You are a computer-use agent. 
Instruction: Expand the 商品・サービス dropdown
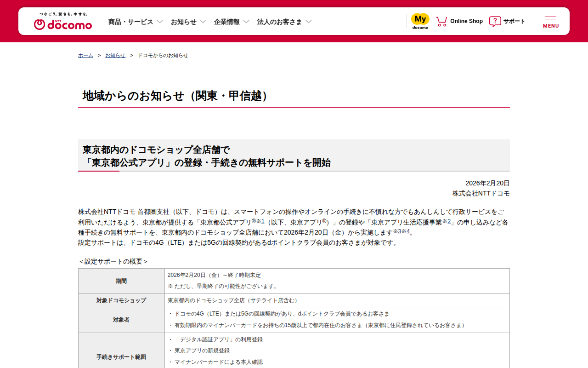point(136,22)
